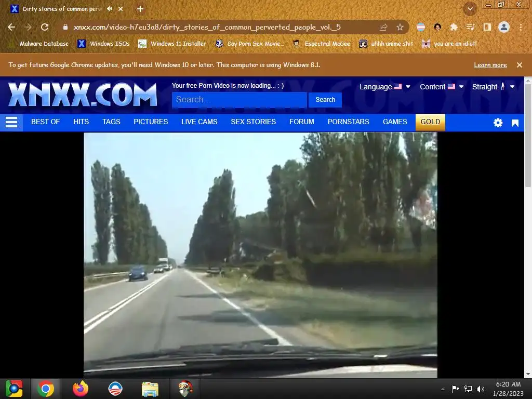Click into the Search input field
Screen dimensions: 532x399
[239, 100]
